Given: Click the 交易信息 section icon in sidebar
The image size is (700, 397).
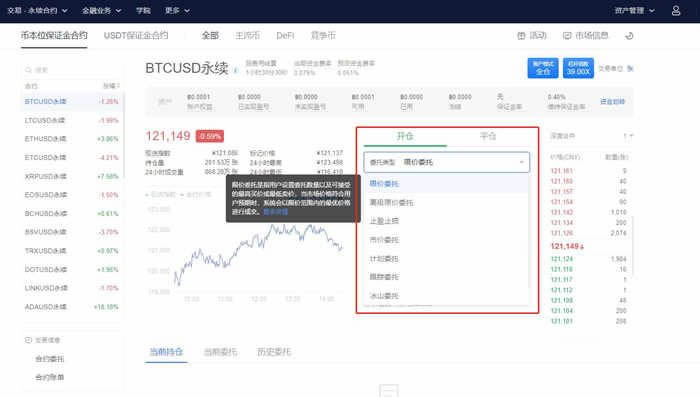Looking at the screenshot, I should 28,340.
